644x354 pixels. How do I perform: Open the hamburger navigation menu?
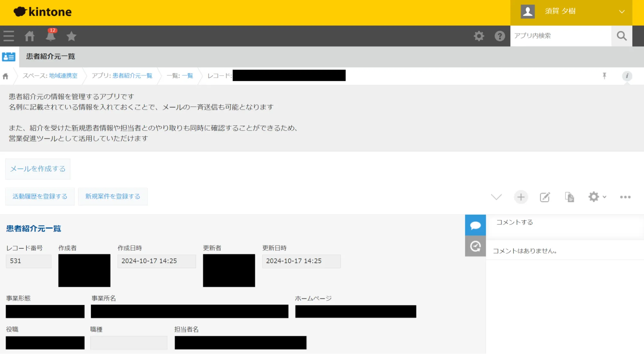click(x=9, y=36)
